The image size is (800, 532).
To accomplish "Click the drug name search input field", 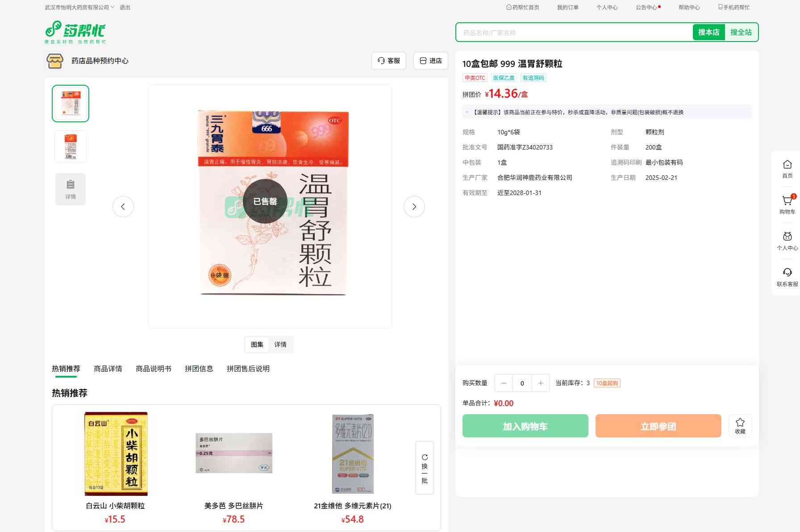I will click(x=574, y=33).
